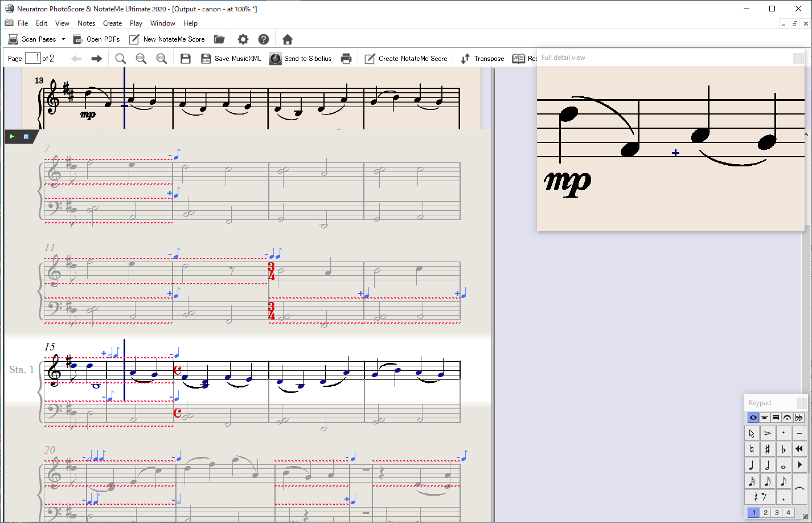Click Create NotateMe Score button
812x523 pixels.
click(406, 59)
